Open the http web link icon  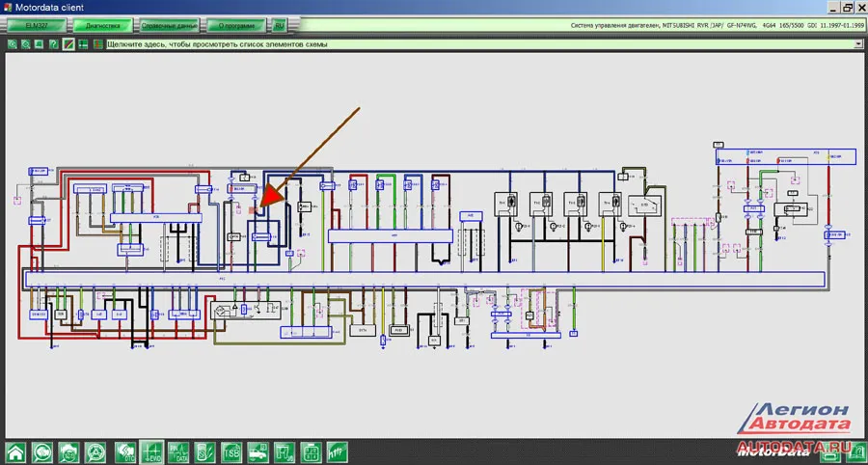[338, 452]
